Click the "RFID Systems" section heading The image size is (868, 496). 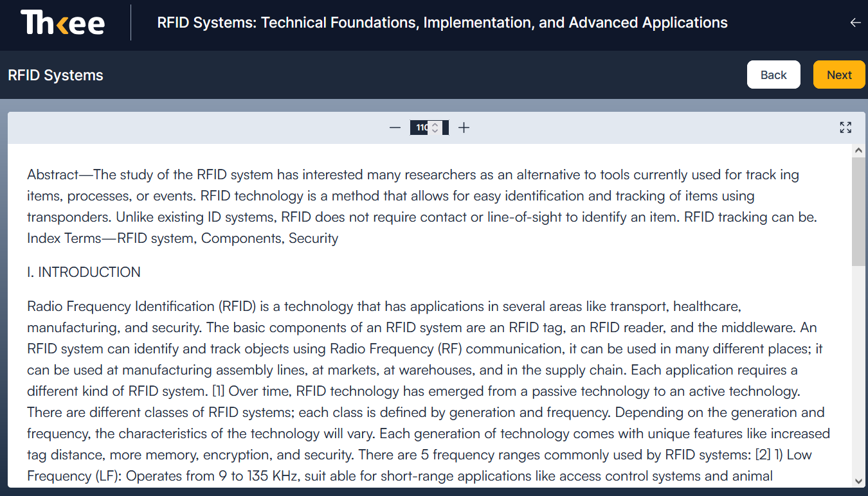coord(55,75)
